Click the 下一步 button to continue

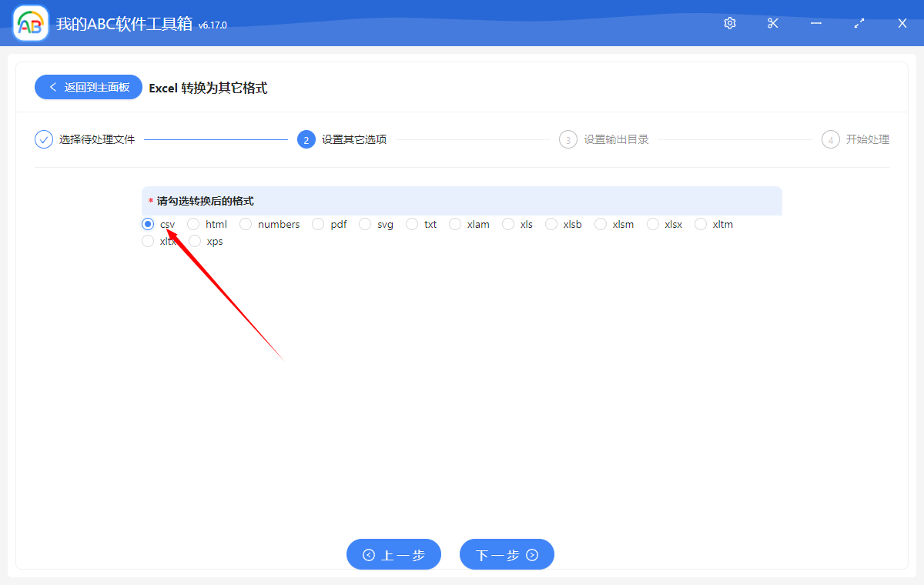506,554
